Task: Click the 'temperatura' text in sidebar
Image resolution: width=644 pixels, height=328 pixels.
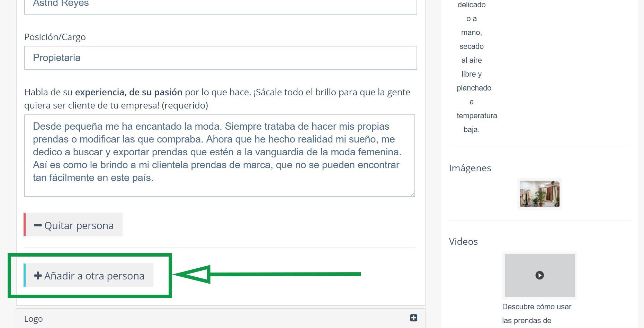Action: pos(477,116)
